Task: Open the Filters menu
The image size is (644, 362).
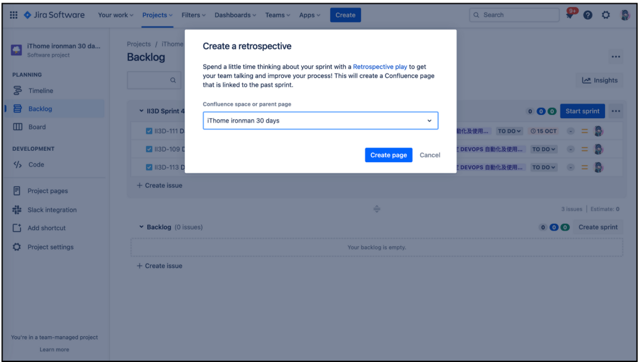Action: pyautogui.click(x=194, y=15)
